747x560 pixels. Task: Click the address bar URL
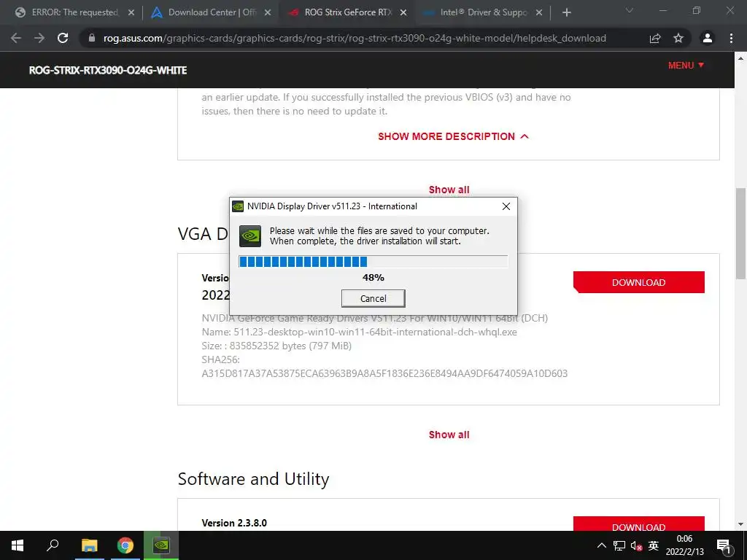[355, 38]
